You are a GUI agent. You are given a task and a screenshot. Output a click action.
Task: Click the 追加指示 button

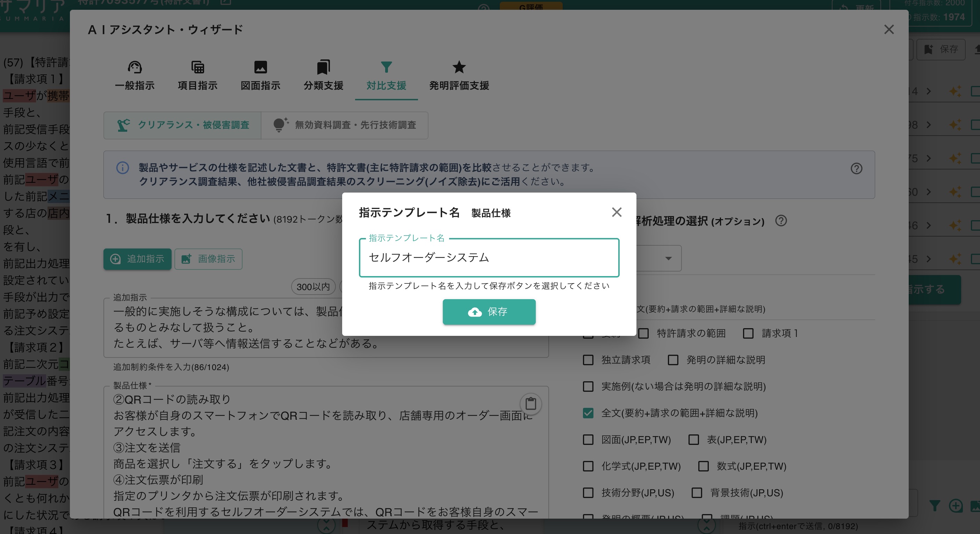click(137, 259)
